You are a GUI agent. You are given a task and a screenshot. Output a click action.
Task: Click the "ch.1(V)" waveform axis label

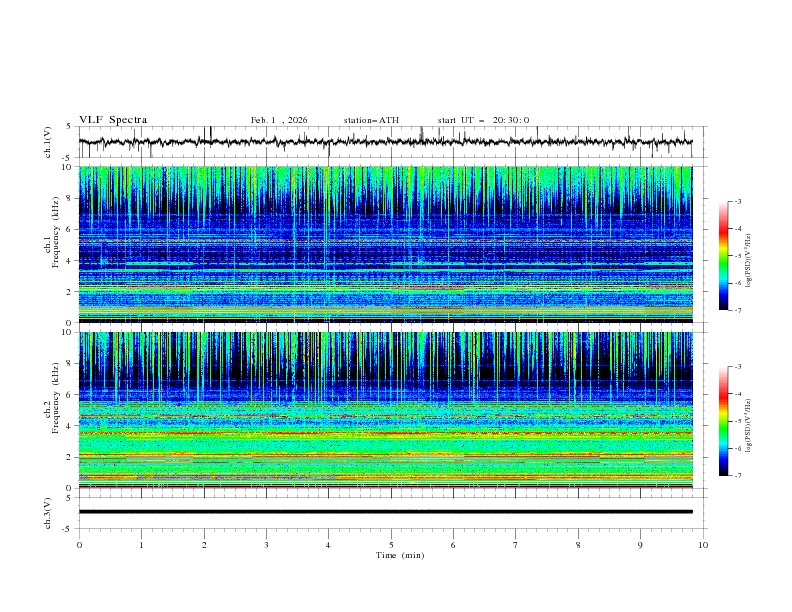(x=48, y=142)
